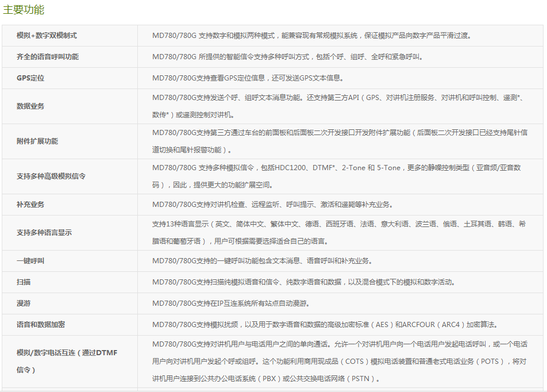Click the GPS定位 row label
The height and width of the screenshot is (392, 547).
coord(30,78)
